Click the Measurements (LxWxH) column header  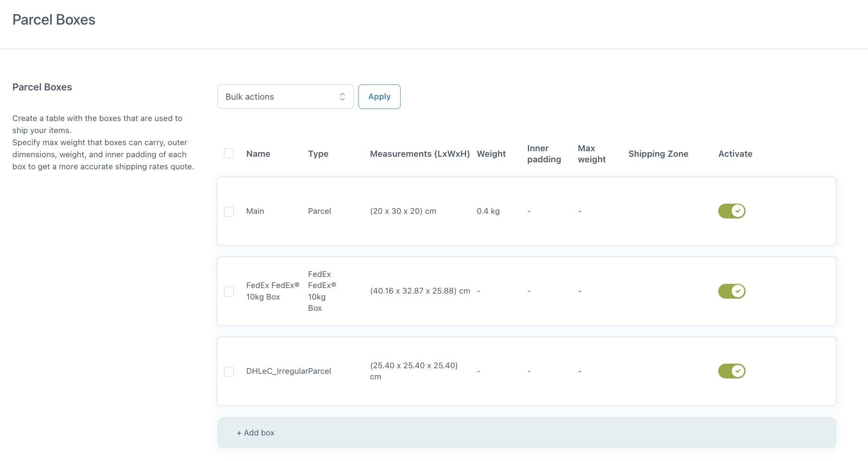point(420,154)
